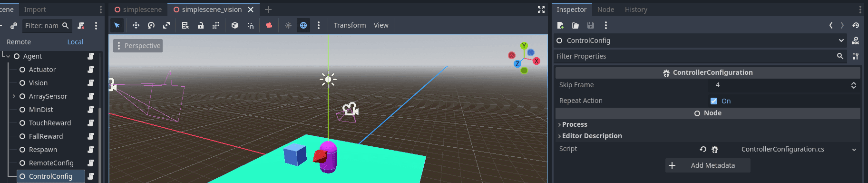Open script attached to ArraySensor node
The image size is (868, 183).
91,96
